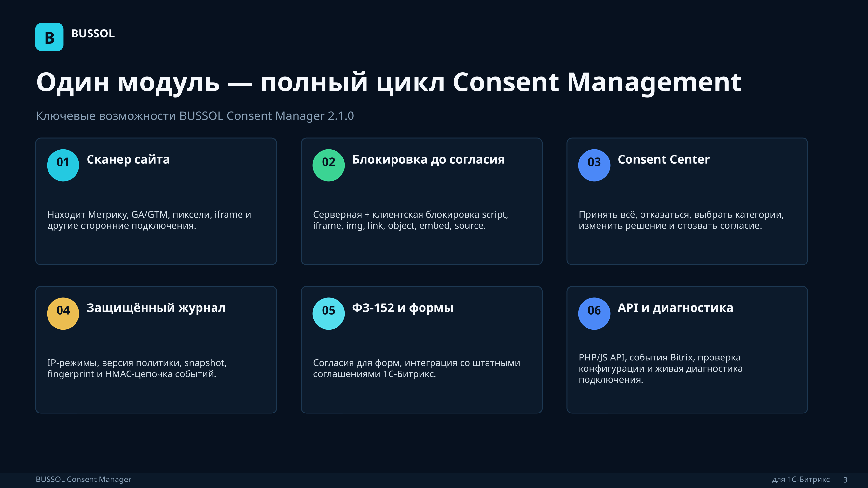
Task: Click the 'Сканер сайта' card title
Action: (128, 160)
